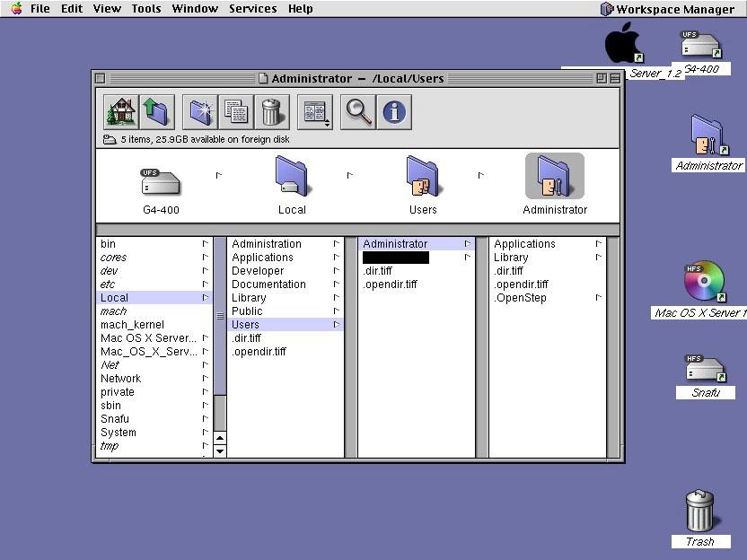This screenshot has height=560, width=747.
Task: Select .dir.tiff in third column
Action: point(417,271)
